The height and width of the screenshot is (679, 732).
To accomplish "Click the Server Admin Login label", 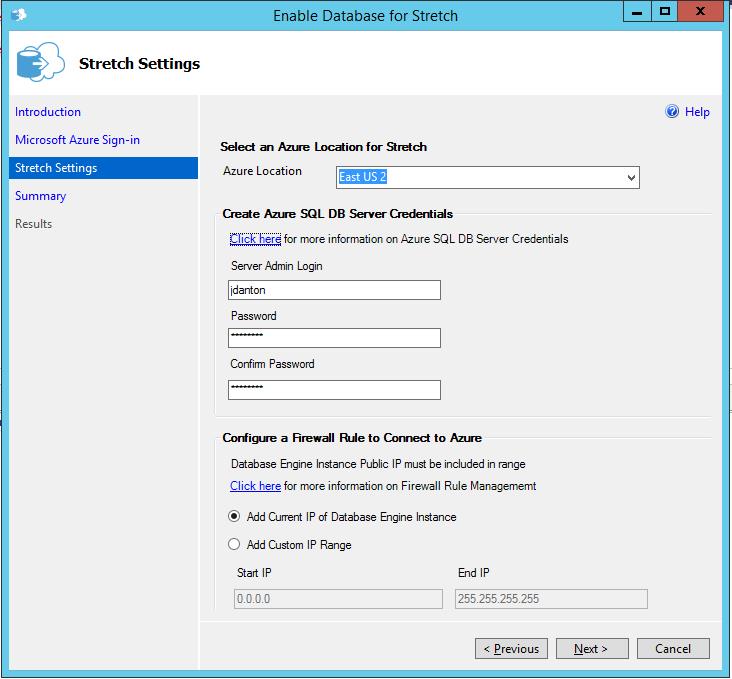I will 276,266.
